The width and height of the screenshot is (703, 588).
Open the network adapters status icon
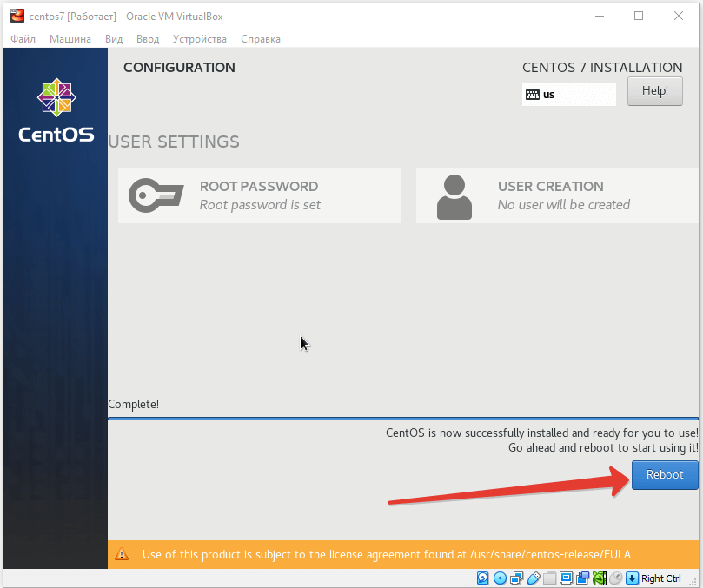click(x=516, y=578)
